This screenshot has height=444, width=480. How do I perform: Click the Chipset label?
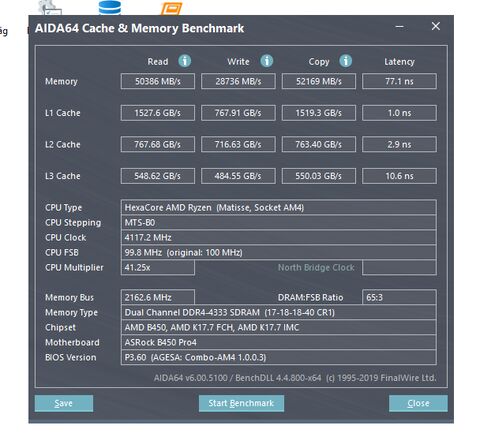click(x=60, y=328)
